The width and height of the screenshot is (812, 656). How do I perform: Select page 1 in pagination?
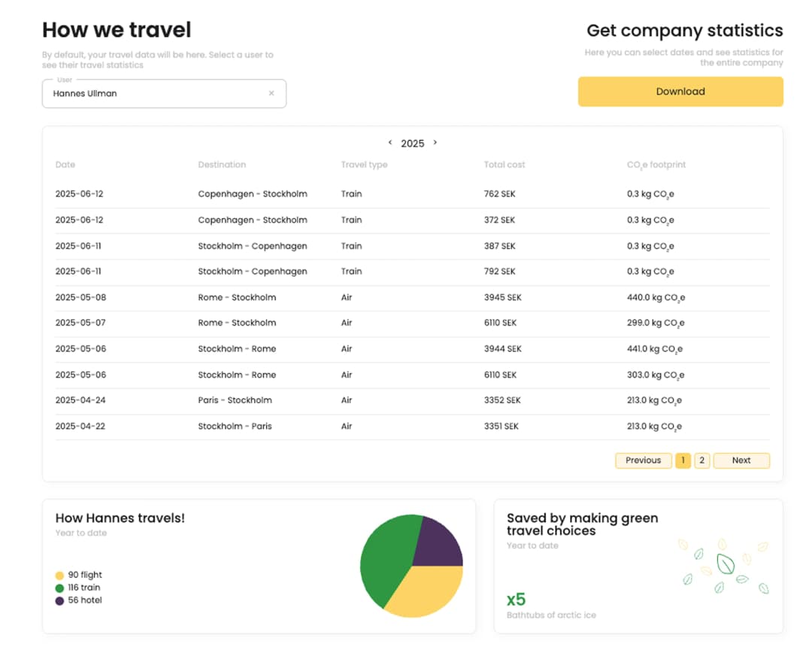pos(683,460)
